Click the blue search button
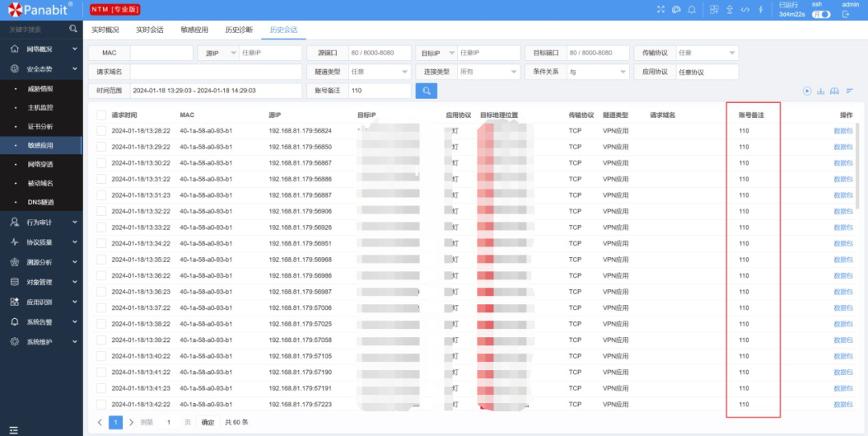This screenshot has height=436, width=868. click(426, 91)
